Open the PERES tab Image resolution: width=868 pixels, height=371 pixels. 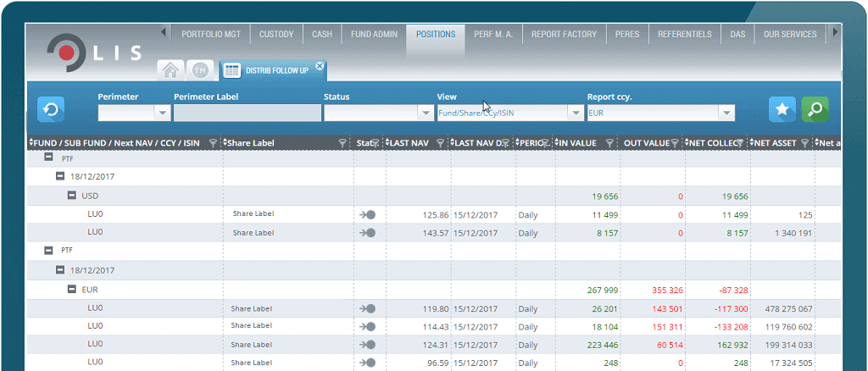click(627, 34)
